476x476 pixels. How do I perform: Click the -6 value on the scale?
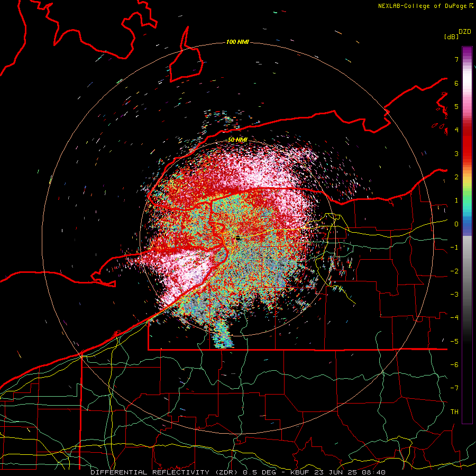click(454, 365)
